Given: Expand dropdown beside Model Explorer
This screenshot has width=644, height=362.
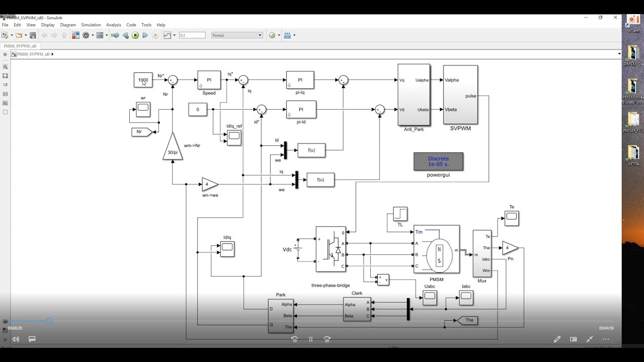Looking at the screenshot, I should (x=106, y=35).
